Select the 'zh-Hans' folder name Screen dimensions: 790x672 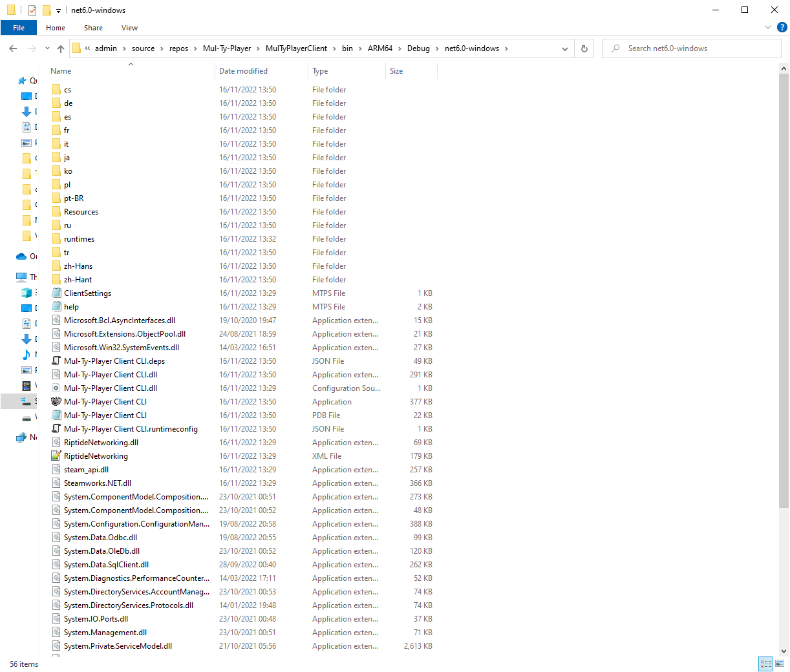[78, 266]
